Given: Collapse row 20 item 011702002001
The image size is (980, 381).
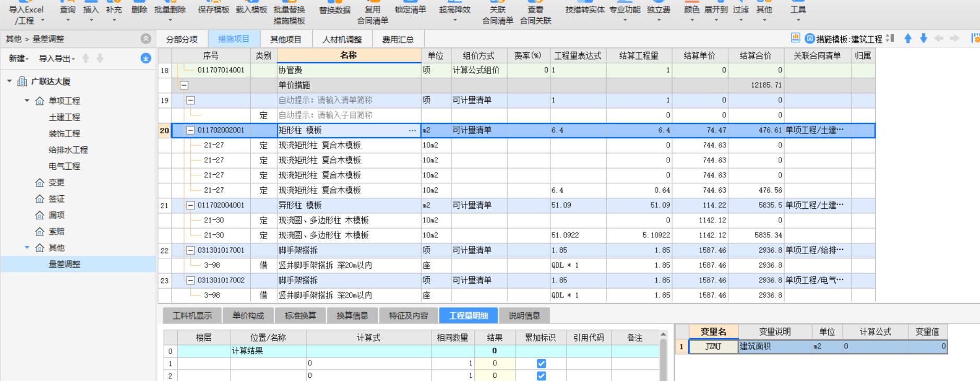Looking at the screenshot, I should [190, 130].
